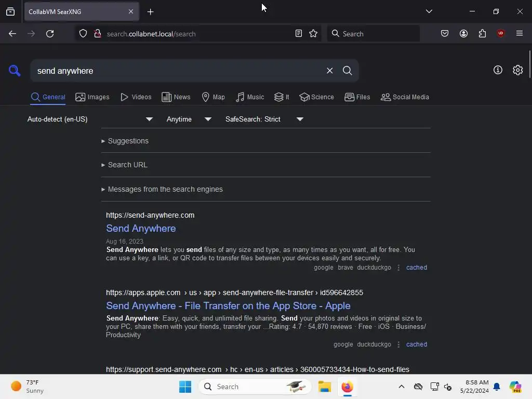Image resolution: width=532 pixels, height=399 pixels.
Task: Open tracking protection shield icon
Action: pos(83,34)
